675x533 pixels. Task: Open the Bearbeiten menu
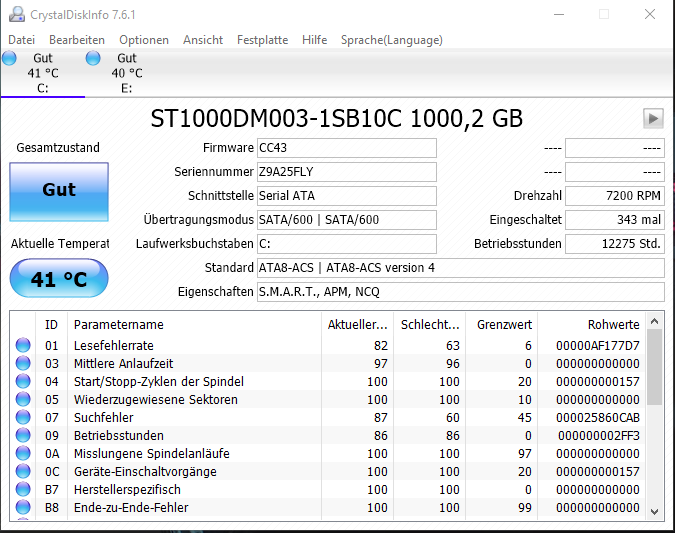pos(77,40)
